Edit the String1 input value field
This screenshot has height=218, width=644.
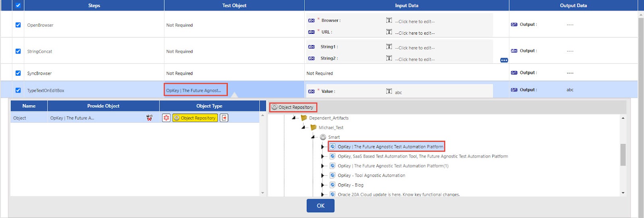(x=415, y=48)
